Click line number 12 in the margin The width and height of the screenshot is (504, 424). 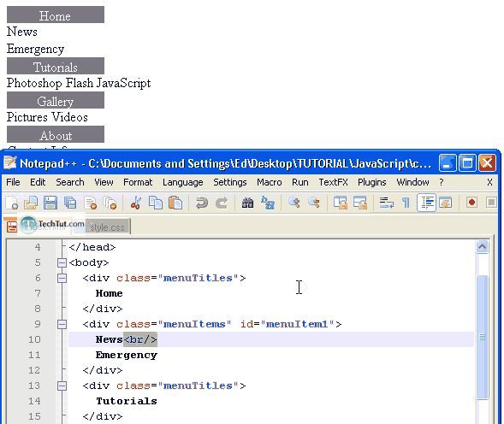coord(34,370)
